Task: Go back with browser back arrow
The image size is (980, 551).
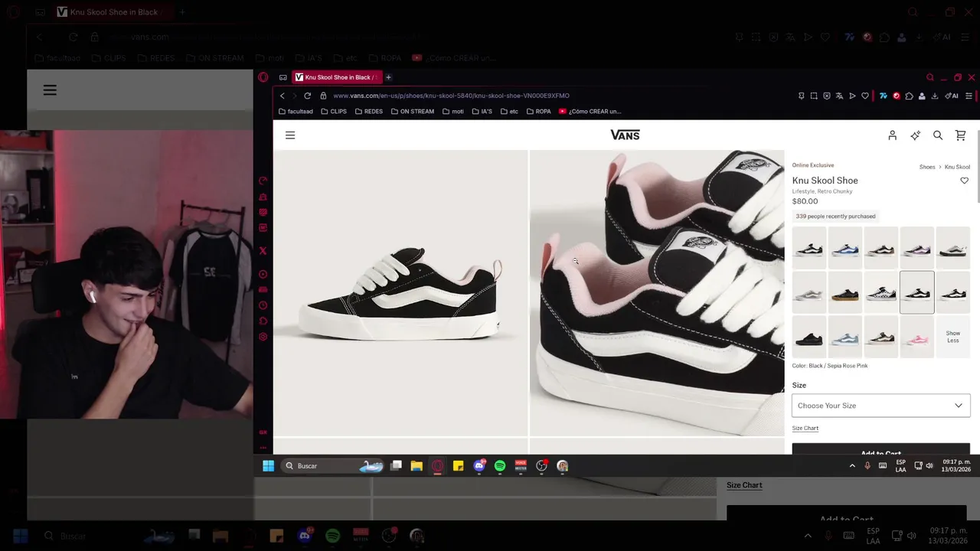Action: 282,96
